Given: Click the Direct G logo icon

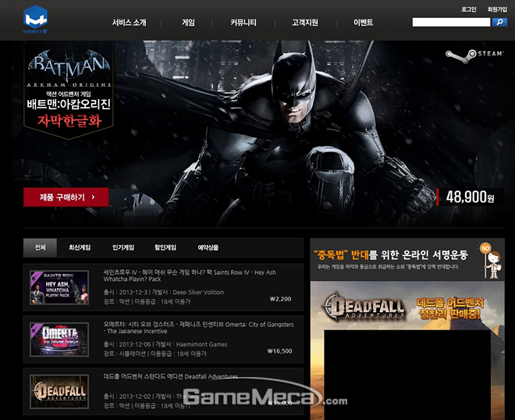Looking at the screenshot, I should coord(35,20).
